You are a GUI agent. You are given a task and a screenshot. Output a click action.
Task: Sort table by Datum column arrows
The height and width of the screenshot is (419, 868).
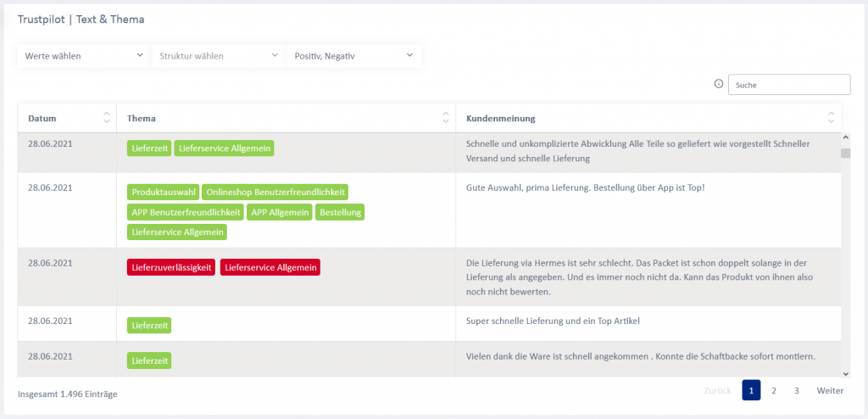[106, 119]
